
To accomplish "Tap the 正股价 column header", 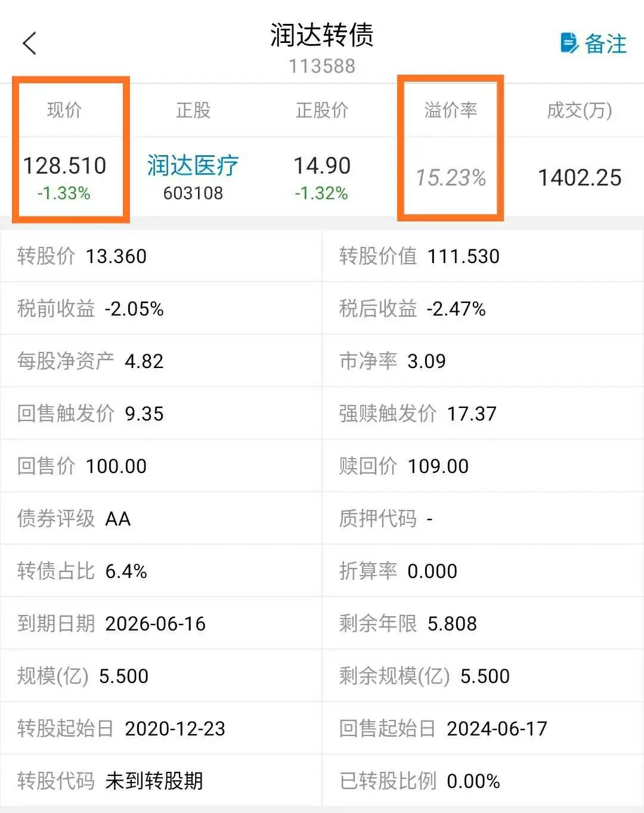I will (x=322, y=110).
